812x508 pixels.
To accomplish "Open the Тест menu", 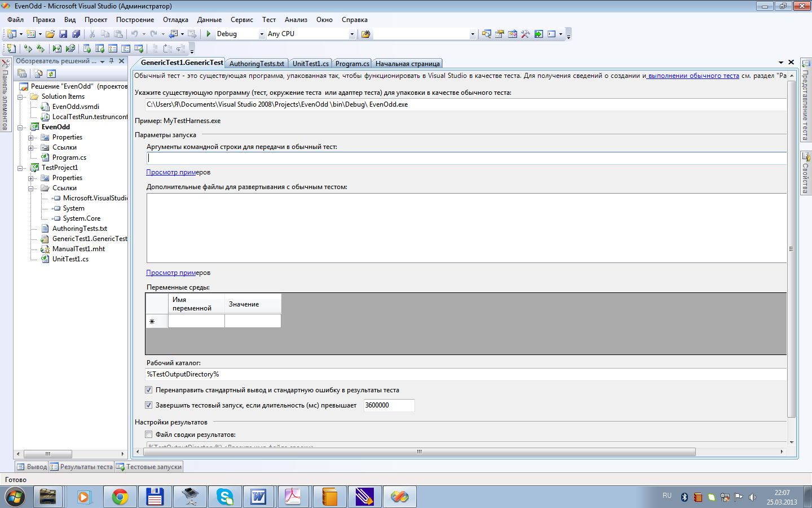I will [269, 20].
